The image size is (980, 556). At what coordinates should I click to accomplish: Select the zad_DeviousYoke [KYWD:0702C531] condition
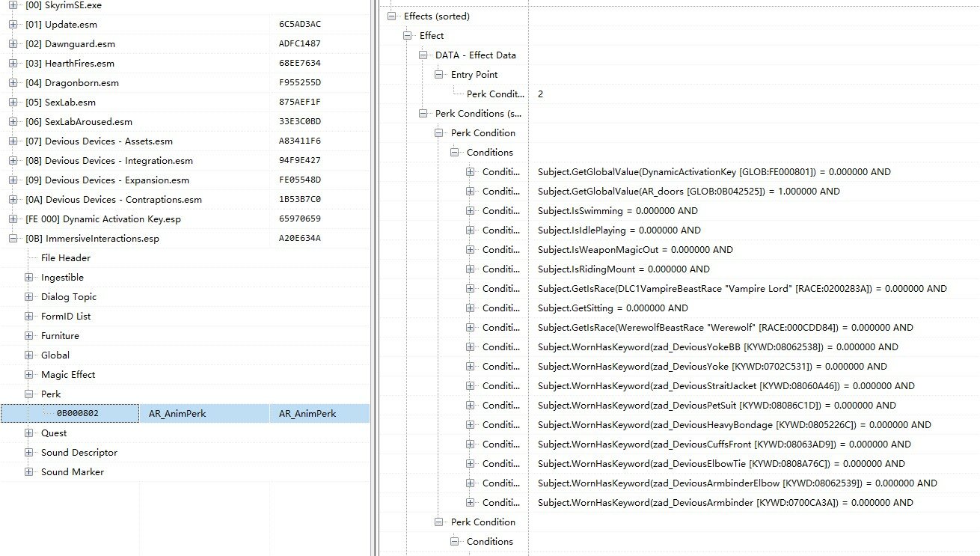pos(712,367)
